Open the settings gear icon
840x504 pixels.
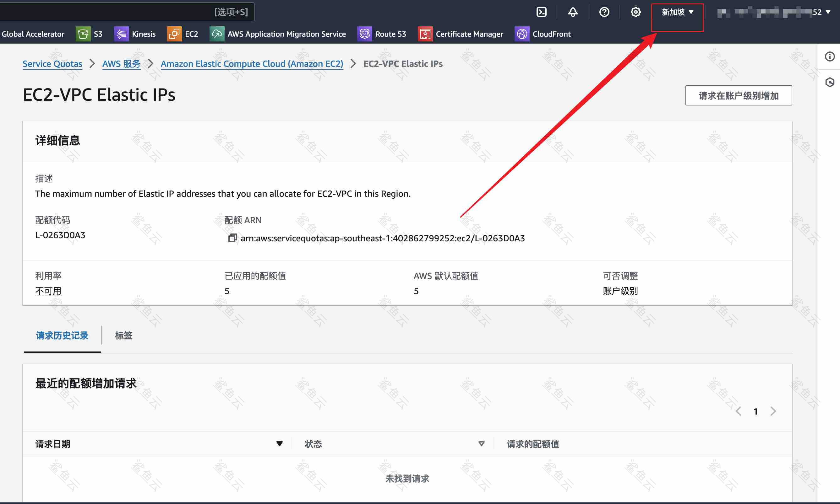click(x=635, y=12)
